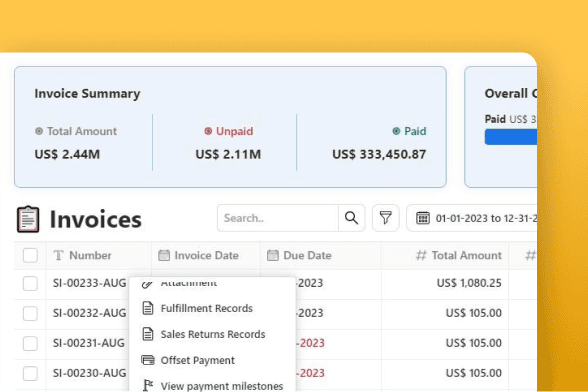
Task: Click the Invoices clipboard icon
Action: pyautogui.click(x=28, y=219)
